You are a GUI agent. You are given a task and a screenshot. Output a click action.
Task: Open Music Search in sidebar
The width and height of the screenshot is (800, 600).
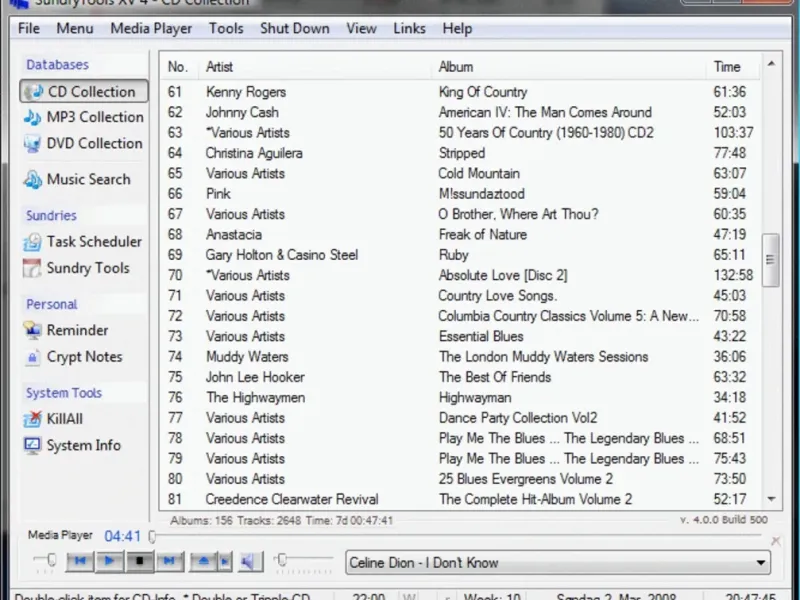pos(77,180)
